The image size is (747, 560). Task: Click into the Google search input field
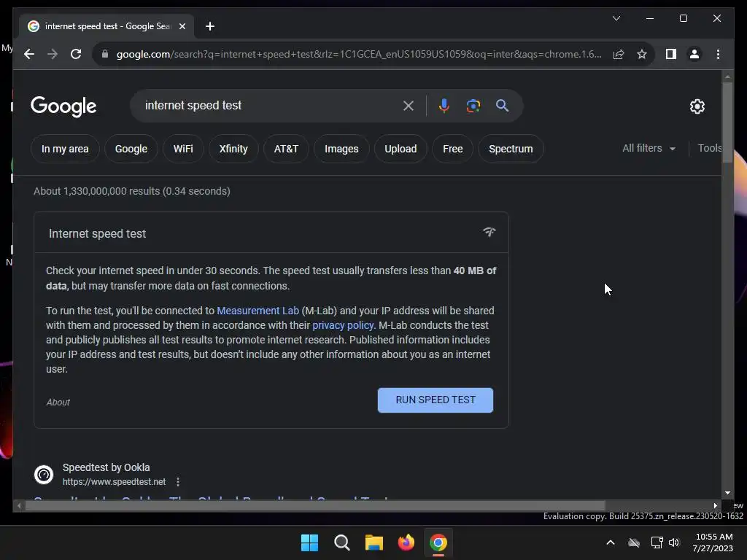pyautogui.click(x=271, y=106)
